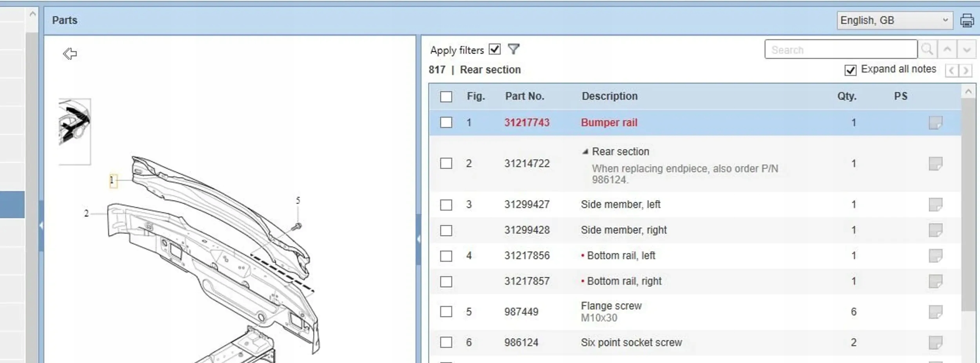Check the Side member, right checkbox
Screen dimensions: 980x363
coord(446,230)
